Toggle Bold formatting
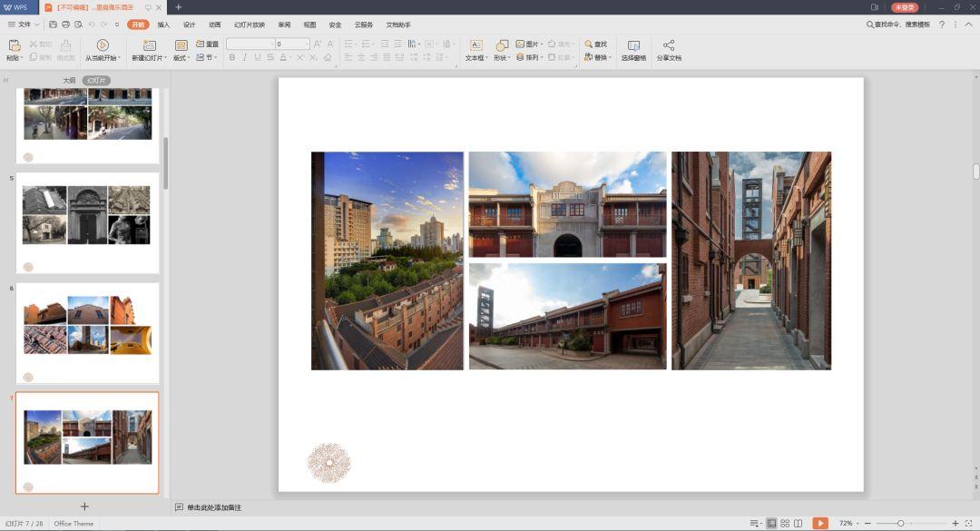This screenshot has width=980, height=531. coord(232,57)
